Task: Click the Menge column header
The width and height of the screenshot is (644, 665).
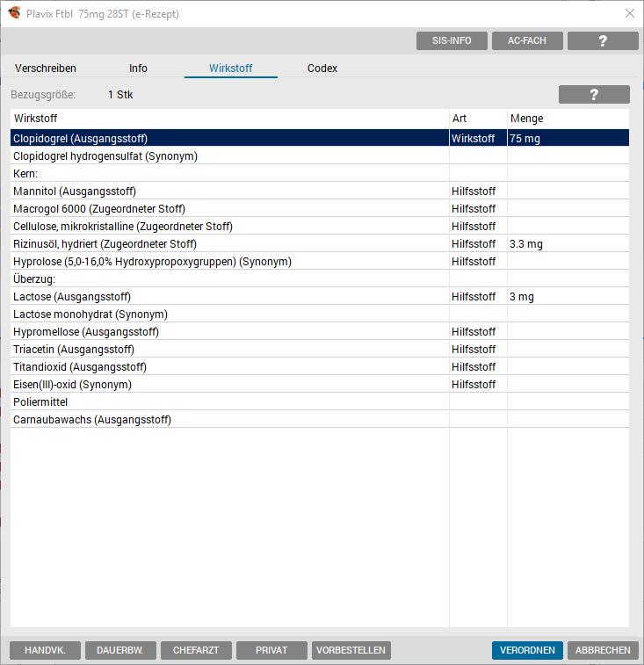Action: pos(568,119)
